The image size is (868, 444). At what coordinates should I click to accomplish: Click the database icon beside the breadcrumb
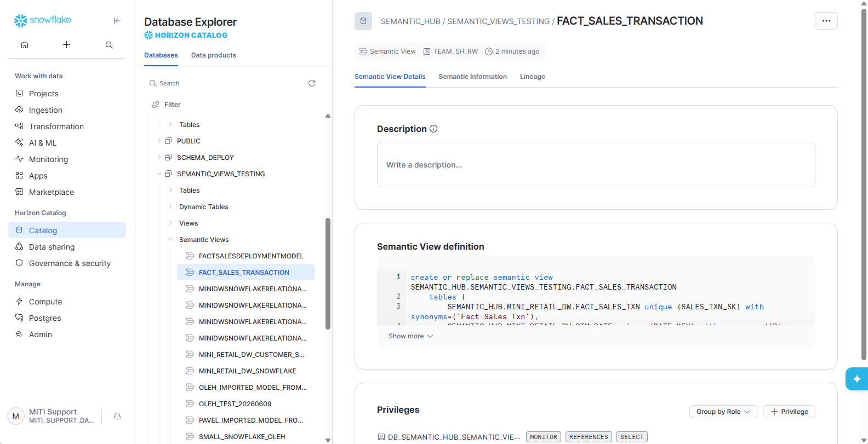(x=363, y=21)
